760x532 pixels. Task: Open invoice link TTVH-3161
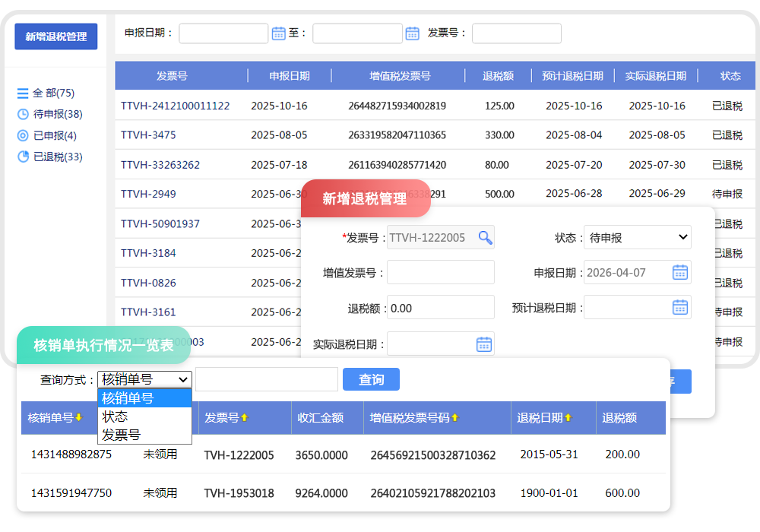coord(148,312)
